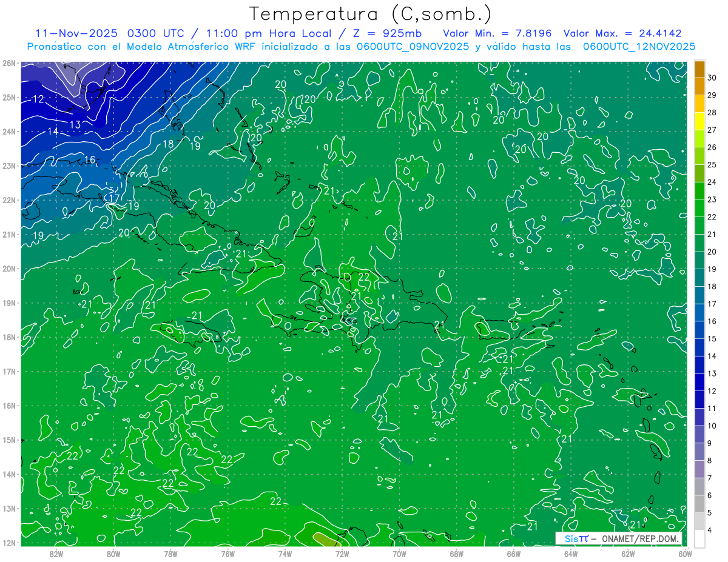The image size is (728, 562).
Task: Click the 82W longitude axis label
Action: pyautogui.click(x=56, y=554)
